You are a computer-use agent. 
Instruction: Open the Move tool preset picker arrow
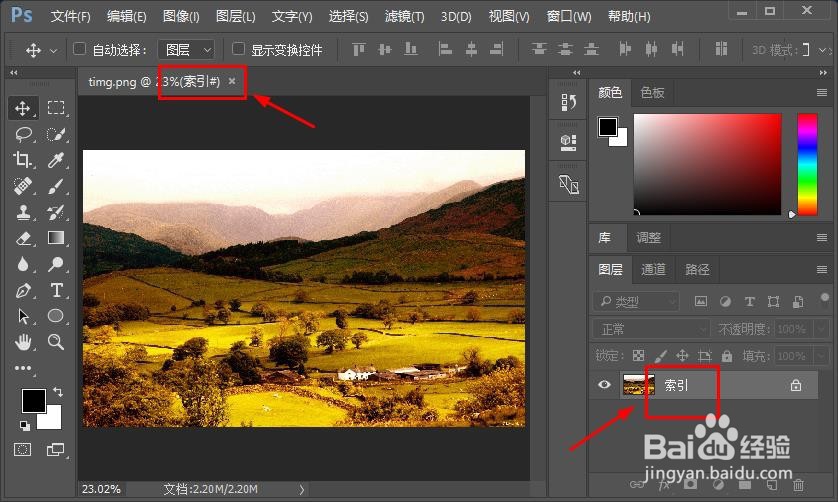click(x=53, y=51)
